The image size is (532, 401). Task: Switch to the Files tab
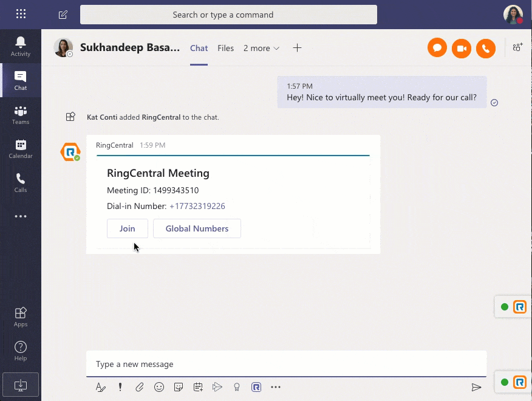click(x=225, y=48)
